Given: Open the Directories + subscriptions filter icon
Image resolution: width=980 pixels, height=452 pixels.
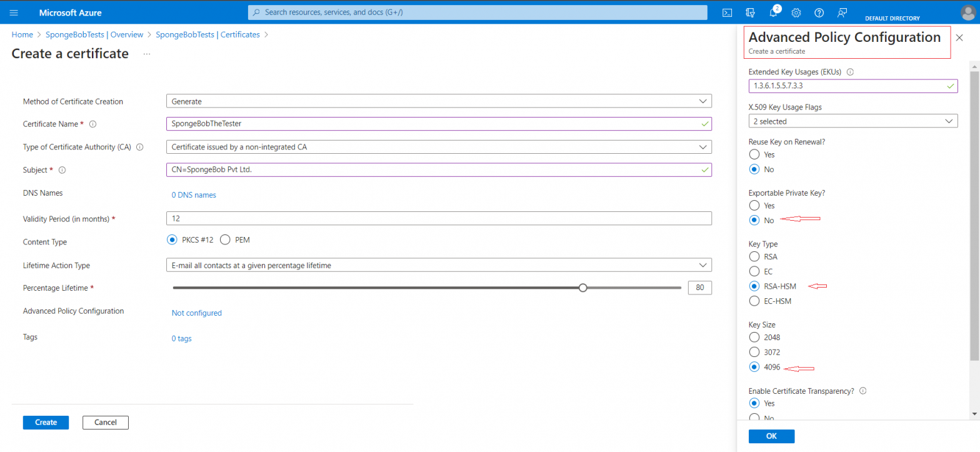Looking at the screenshot, I should [751, 13].
